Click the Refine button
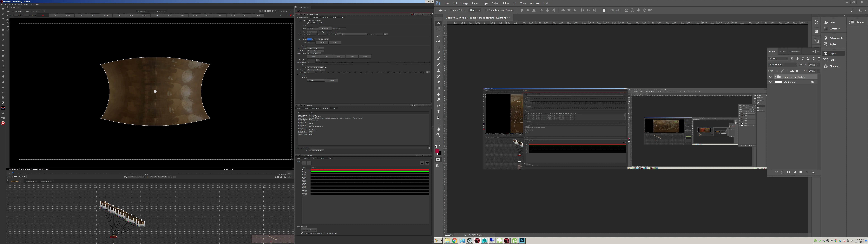 (x=339, y=57)
